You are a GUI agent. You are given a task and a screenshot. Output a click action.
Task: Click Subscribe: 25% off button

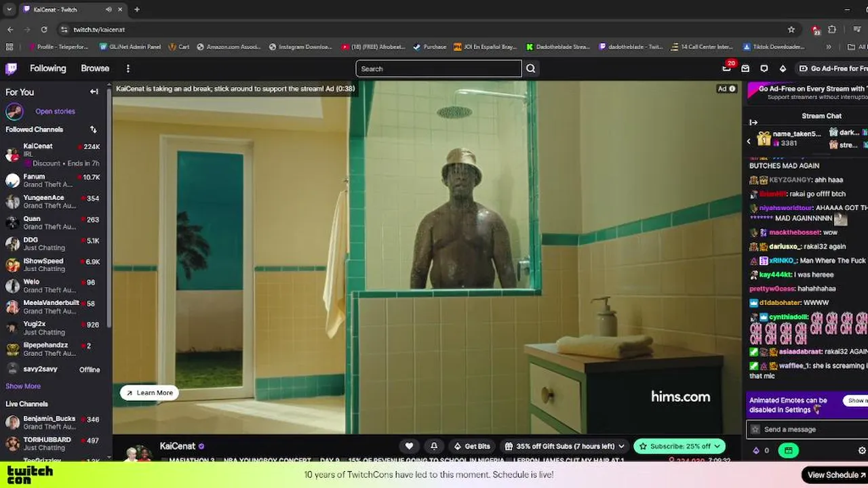[679, 446]
